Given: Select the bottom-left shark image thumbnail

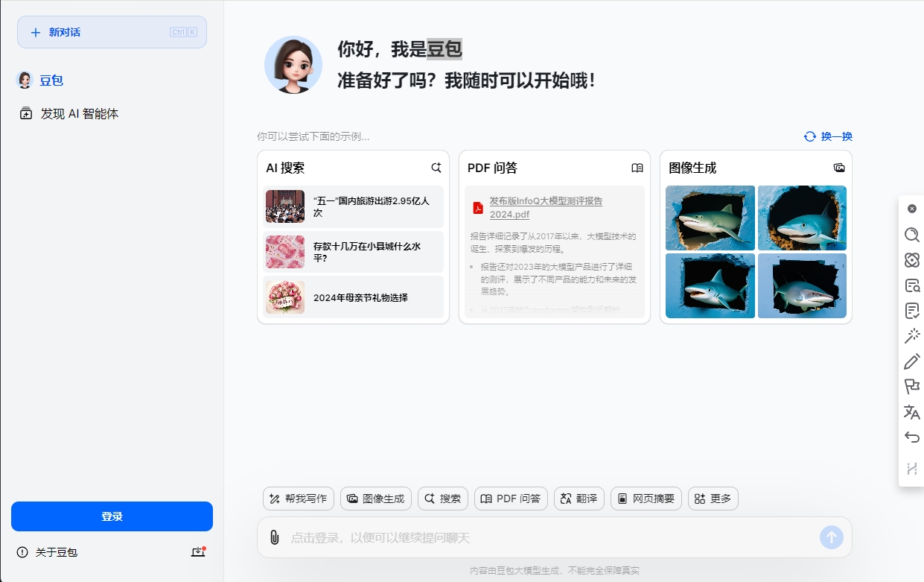Looking at the screenshot, I should click(710, 285).
